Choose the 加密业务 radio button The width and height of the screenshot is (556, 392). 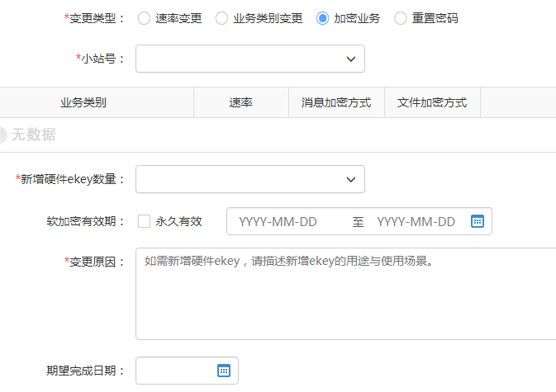[322, 18]
